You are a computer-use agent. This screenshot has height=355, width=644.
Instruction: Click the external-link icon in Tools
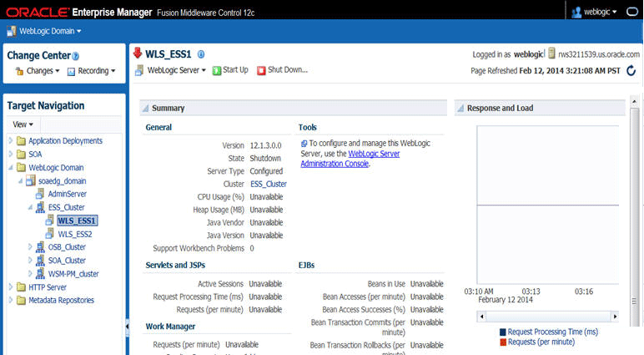(304, 144)
